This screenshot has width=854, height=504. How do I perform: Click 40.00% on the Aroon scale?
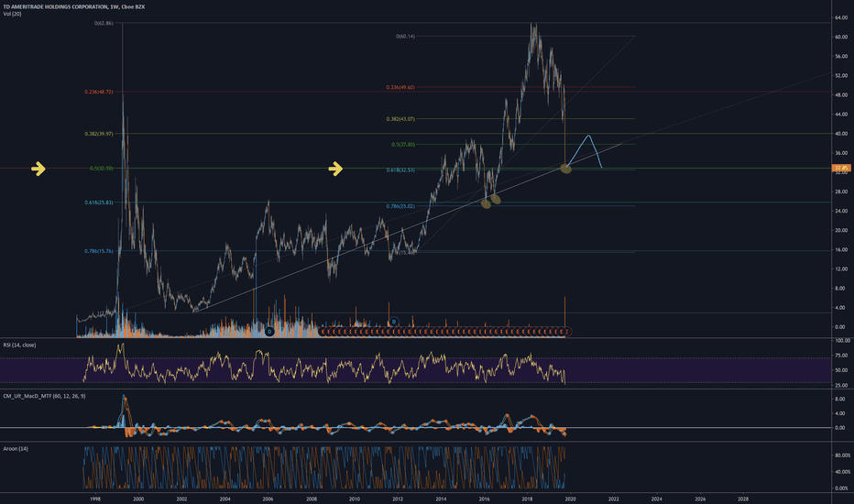(x=842, y=472)
